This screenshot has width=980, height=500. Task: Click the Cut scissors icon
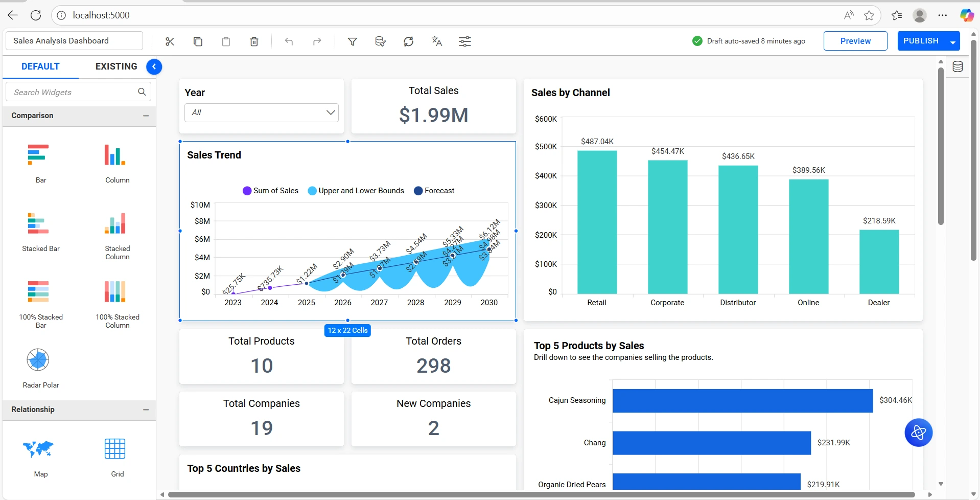click(170, 41)
